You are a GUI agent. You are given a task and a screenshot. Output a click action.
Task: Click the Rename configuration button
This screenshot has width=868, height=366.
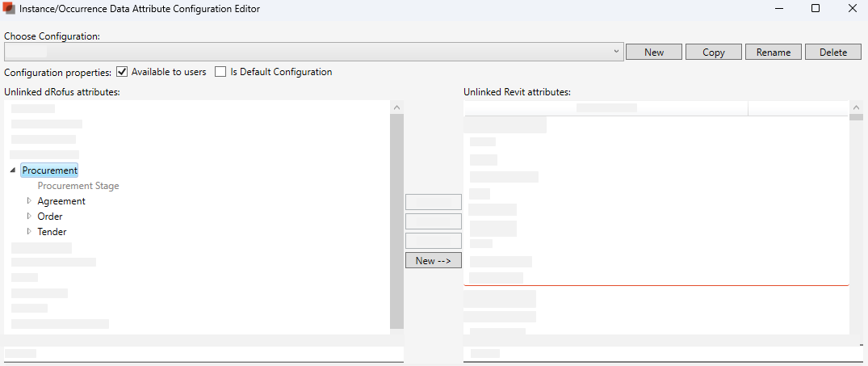[x=774, y=53]
